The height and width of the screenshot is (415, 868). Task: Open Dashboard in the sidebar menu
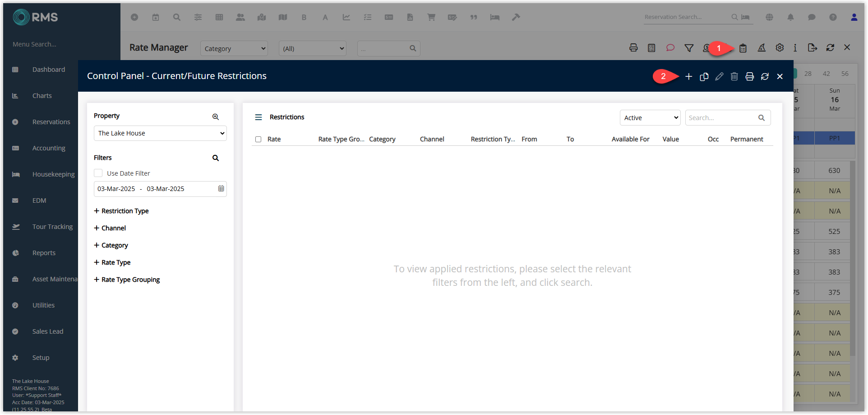tap(49, 70)
